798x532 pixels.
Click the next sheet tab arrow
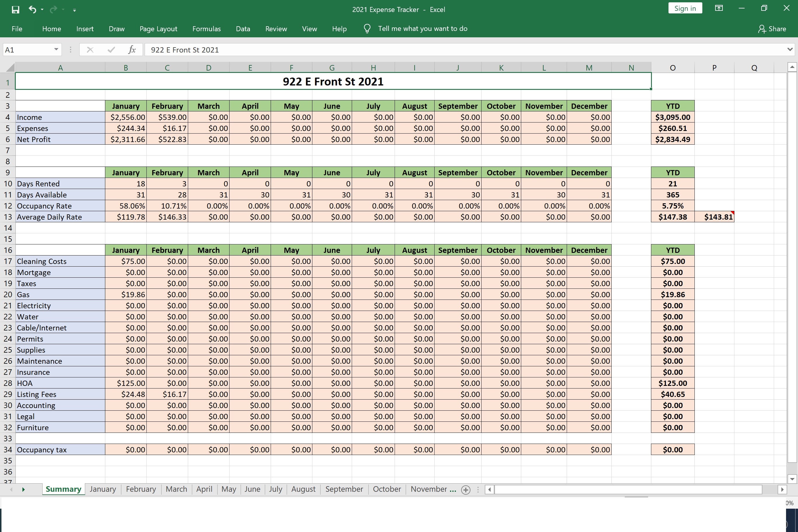click(x=23, y=489)
